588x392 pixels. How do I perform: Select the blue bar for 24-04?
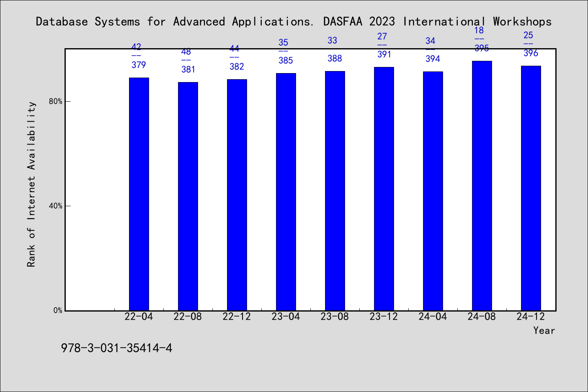433,191
